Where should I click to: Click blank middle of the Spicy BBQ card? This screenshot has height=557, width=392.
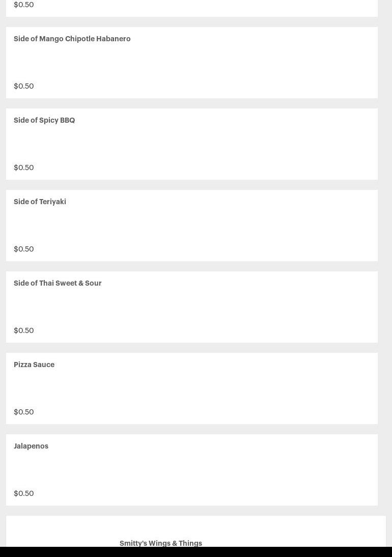coord(192,144)
